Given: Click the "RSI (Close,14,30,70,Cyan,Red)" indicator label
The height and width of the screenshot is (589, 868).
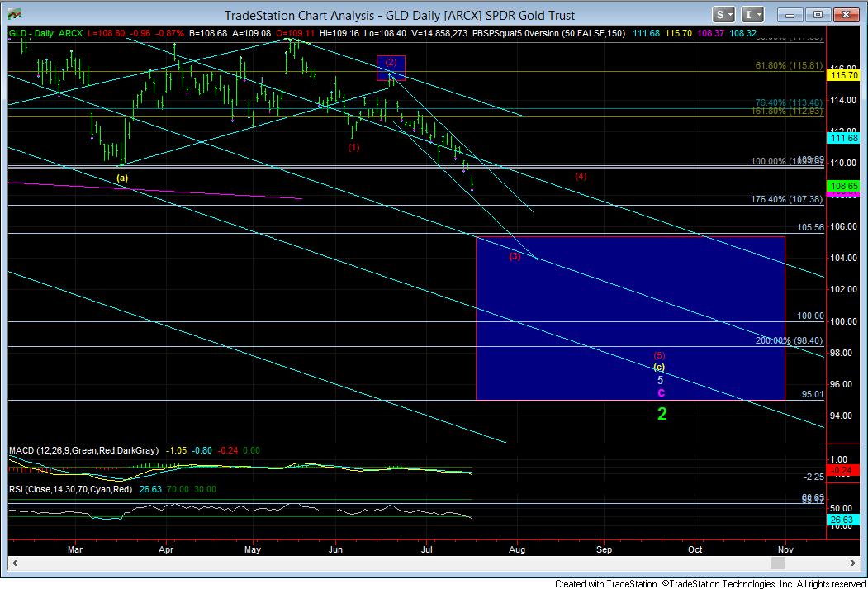Looking at the screenshot, I should (70, 489).
